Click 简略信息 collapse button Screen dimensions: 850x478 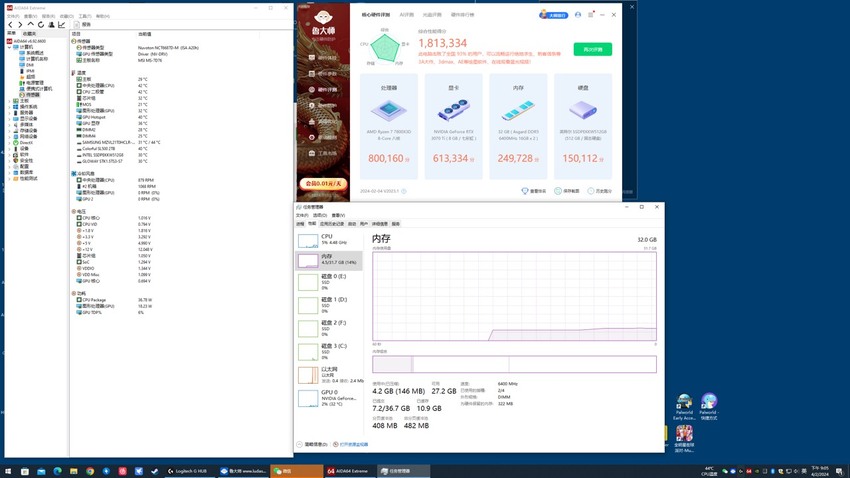[x=312, y=444]
